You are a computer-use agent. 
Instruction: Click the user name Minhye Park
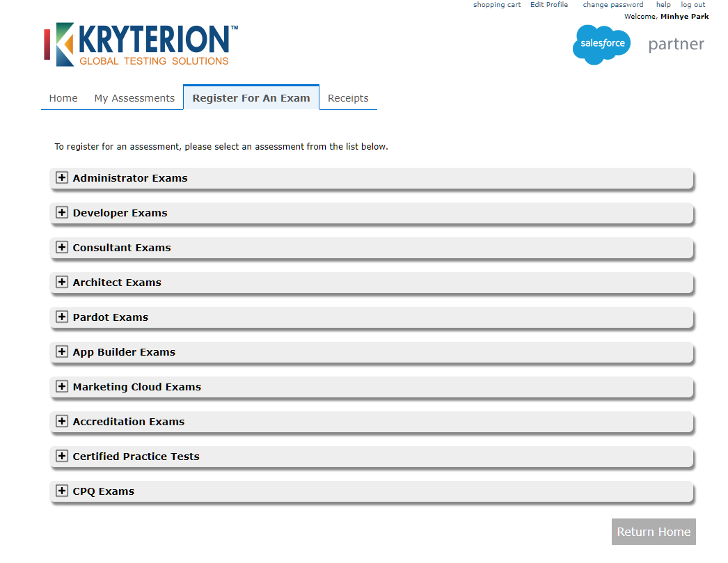[685, 16]
